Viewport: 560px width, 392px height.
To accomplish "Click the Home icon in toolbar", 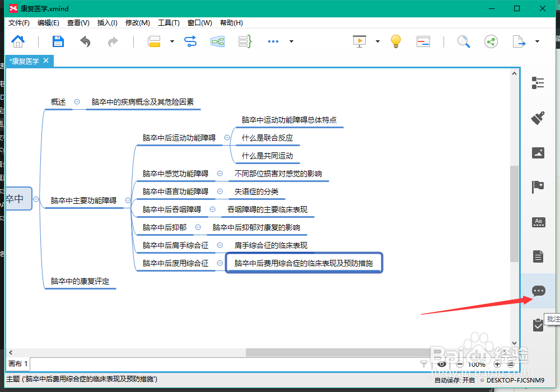I will click(x=18, y=41).
